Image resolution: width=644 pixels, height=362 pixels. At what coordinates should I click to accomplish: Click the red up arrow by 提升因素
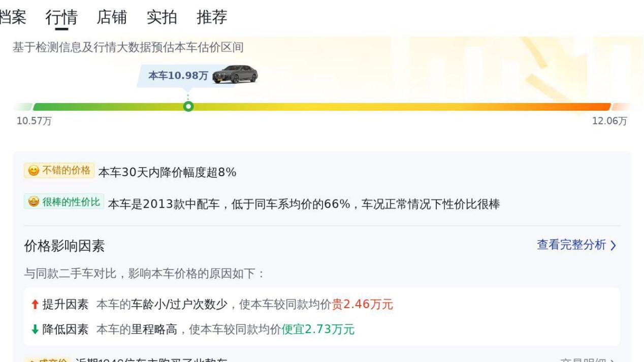tap(35, 305)
